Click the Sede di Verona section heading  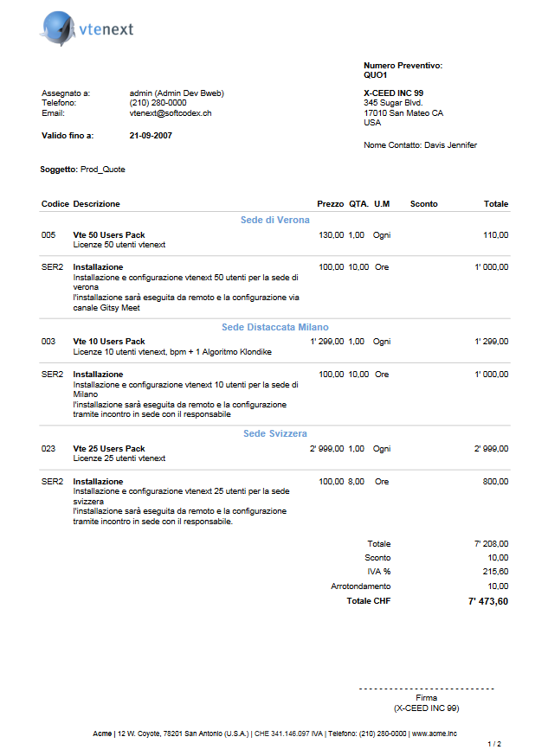click(x=274, y=221)
